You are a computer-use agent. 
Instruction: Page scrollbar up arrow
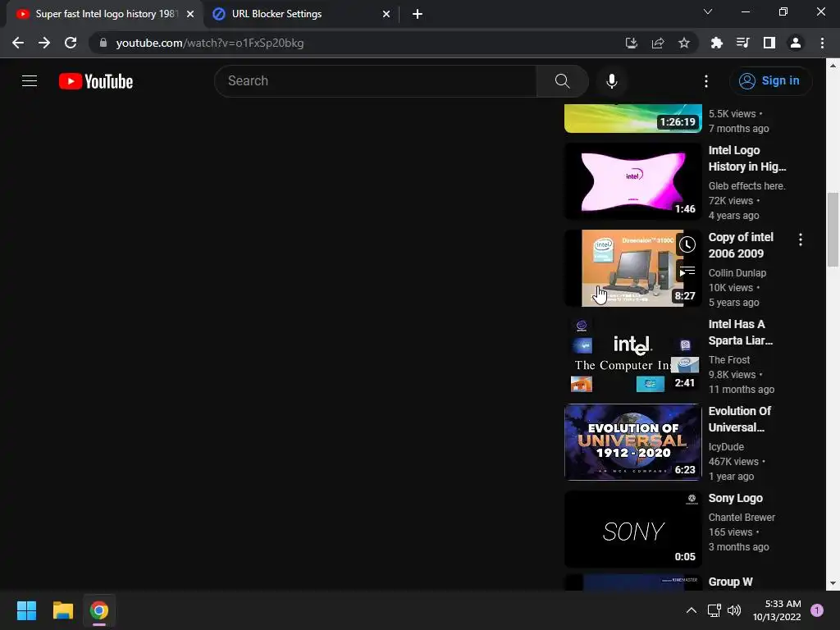click(833, 66)
